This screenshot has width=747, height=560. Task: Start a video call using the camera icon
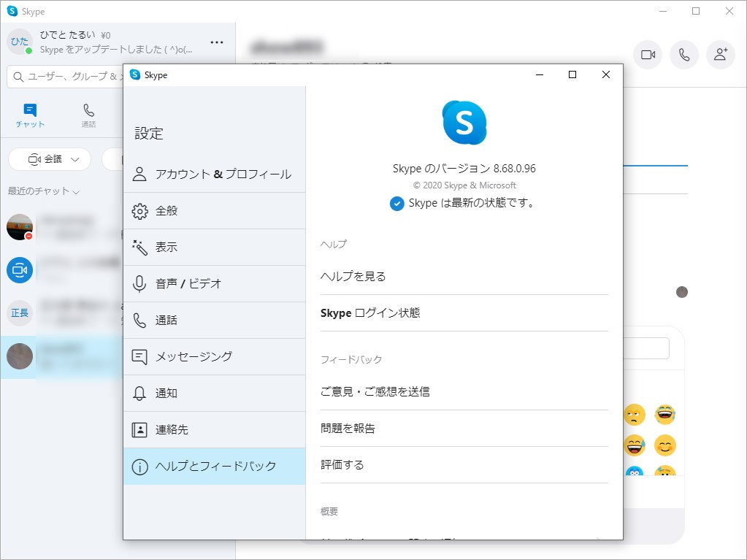(647, 55)
